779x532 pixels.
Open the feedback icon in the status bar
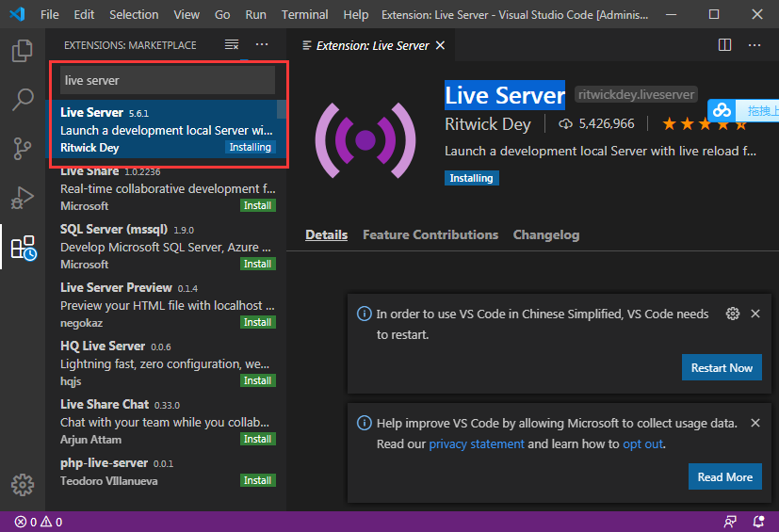(730, 522)
